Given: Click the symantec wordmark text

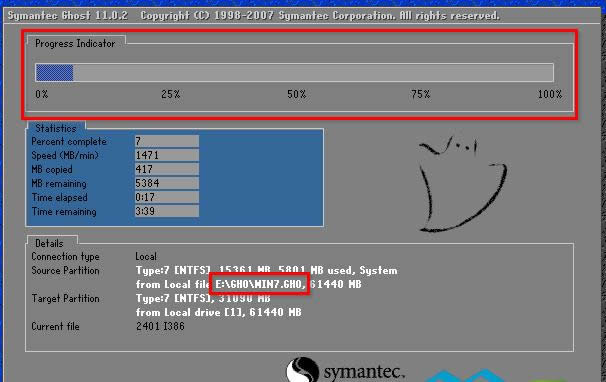Looking at the screenshot, I should tap(364, 373).
